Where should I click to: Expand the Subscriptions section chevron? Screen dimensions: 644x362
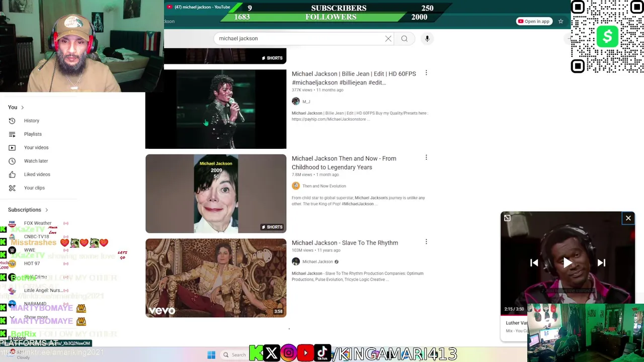pyautogui.click(x=47, y=210)
